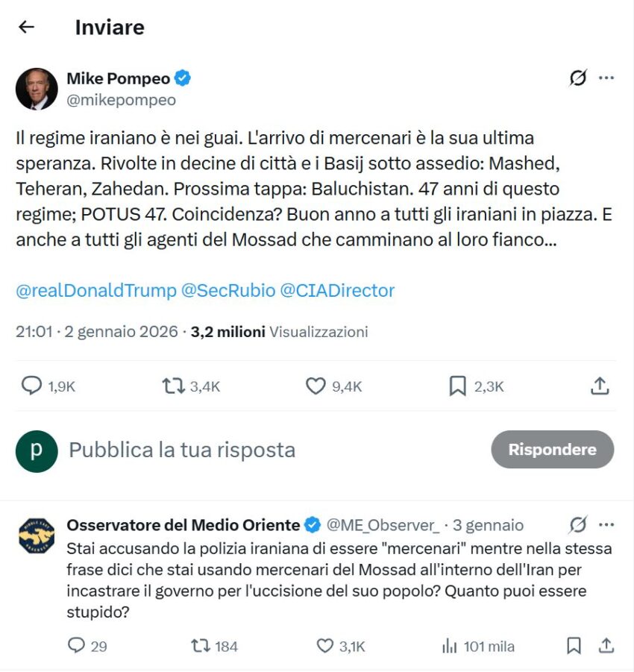Open more options on ME_Observer reply

[x=606, y=525]
